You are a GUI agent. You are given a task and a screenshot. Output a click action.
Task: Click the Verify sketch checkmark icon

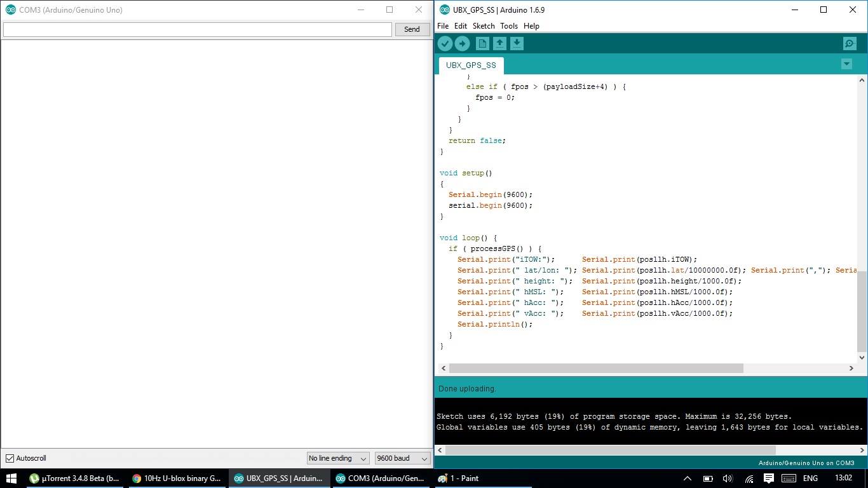tap(445, 43)
